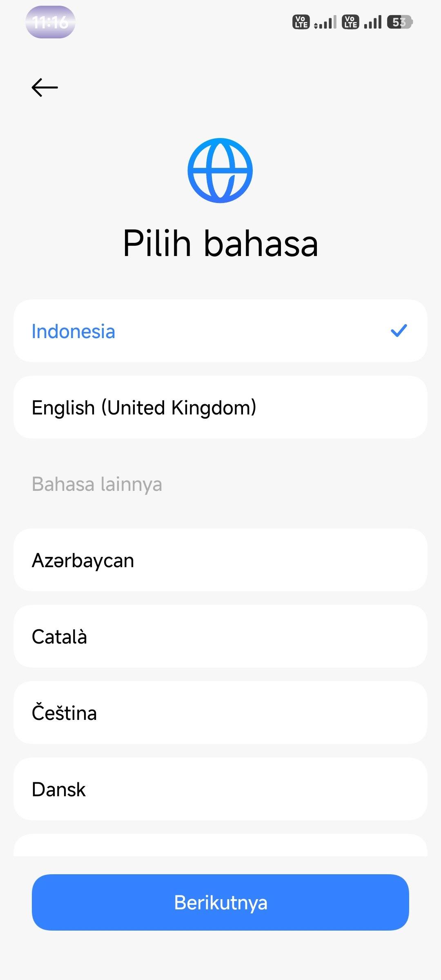441x980 pixels.
Task: Tap the first SIM signal bars
Action: coord(325,22)
